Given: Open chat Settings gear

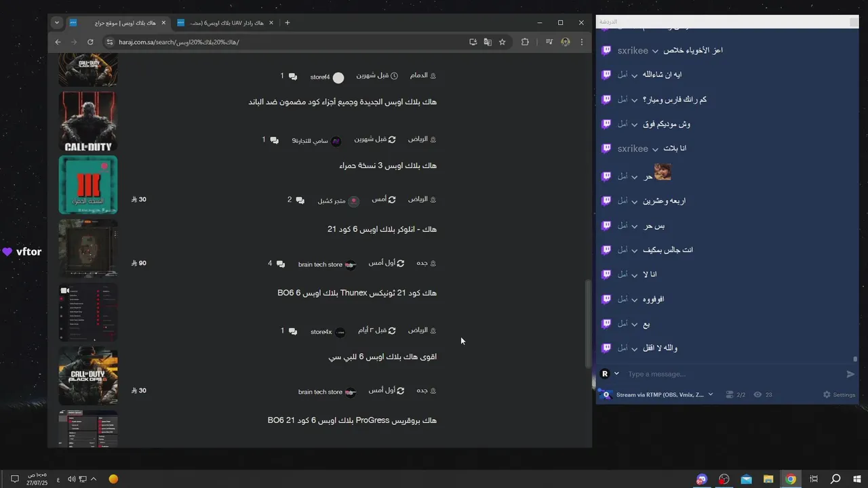Looking at the screenshot, I should pyautogui.click(x=840, y=394).
